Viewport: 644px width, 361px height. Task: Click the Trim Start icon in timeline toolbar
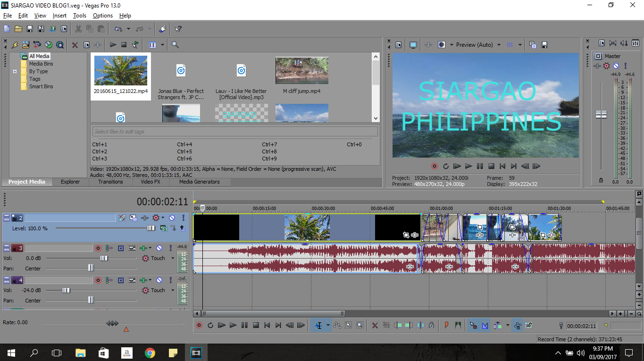pos(397,325)
